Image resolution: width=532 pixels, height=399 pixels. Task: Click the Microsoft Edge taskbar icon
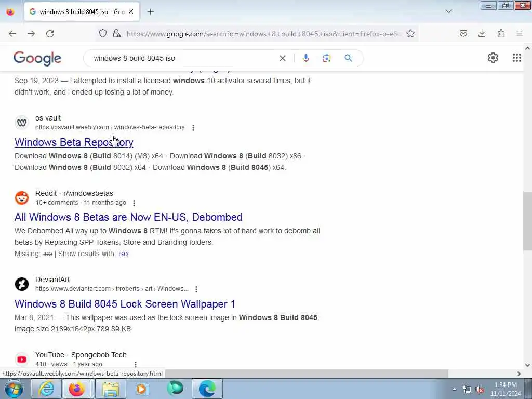(207, 389)
